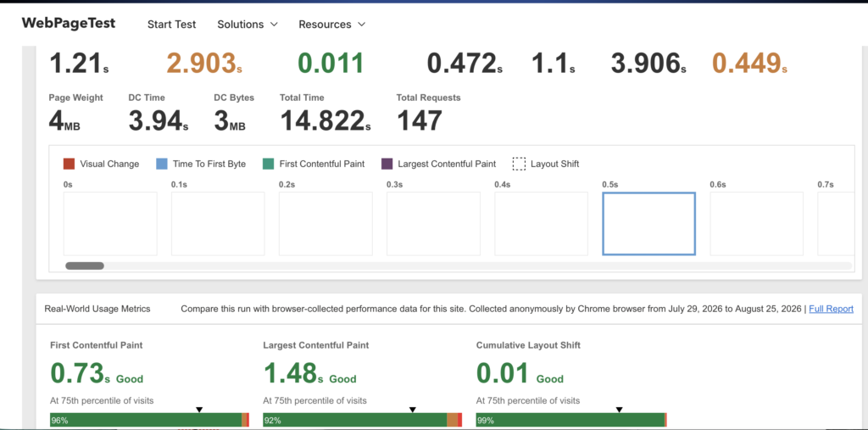Click the purple Largest Contentful Paint swatch
Screen dimensions: 868x430
pyautogui.click(x=387, y=164)
